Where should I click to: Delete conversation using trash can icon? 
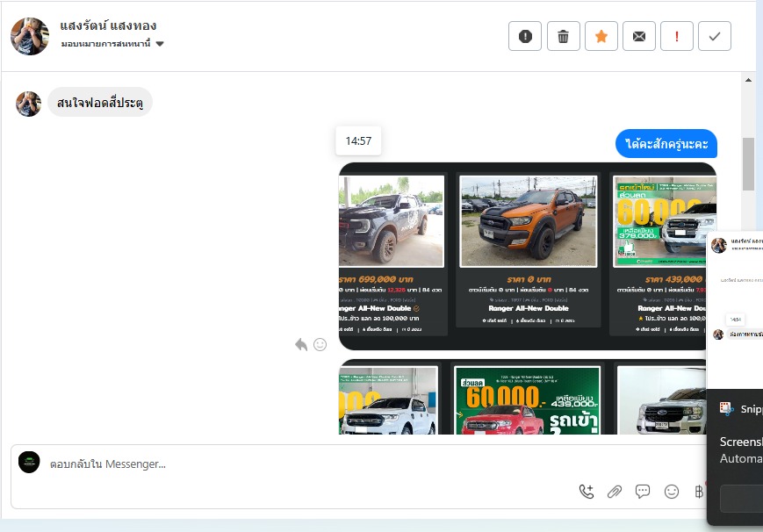pyautogui.click(x=563, y=36)
